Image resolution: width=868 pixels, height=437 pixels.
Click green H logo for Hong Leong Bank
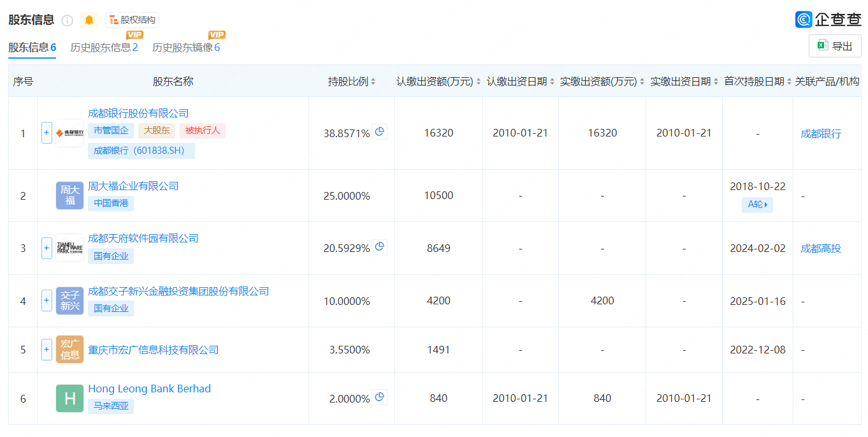(x=69, y=399)
